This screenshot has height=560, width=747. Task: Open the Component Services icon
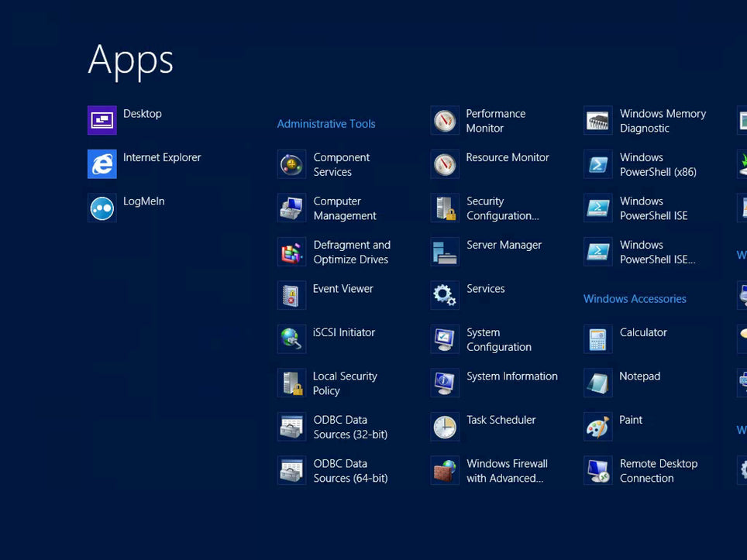[292, 164]
